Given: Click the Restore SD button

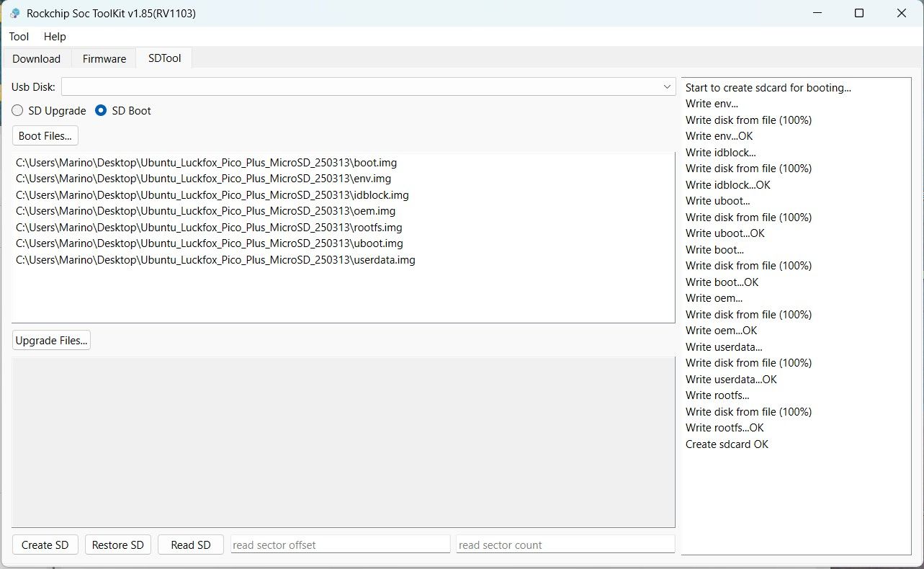Looking at the screenshot, I should tap(118, 545).
